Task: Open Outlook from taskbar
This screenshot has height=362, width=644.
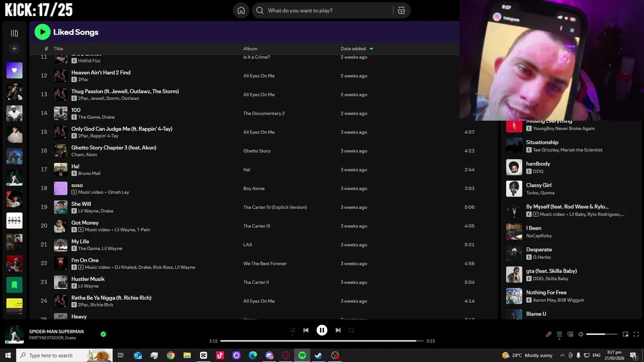Action: [137, 355]
